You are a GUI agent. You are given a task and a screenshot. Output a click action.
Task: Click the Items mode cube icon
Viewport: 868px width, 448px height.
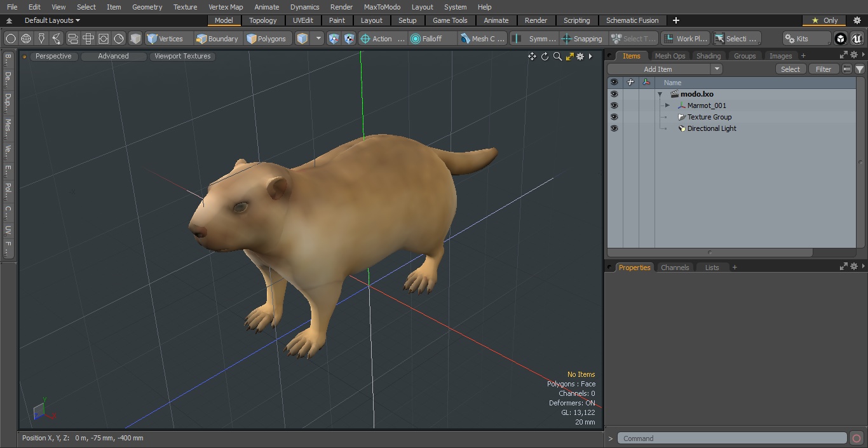point(302,39)
